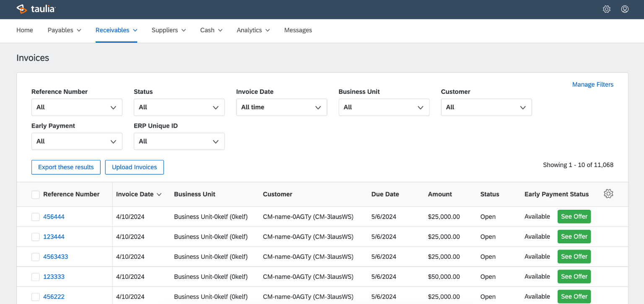Expand the Reference Number filter dropdown
The width and height of the screenshot is (644, 304).
[77, 107]
